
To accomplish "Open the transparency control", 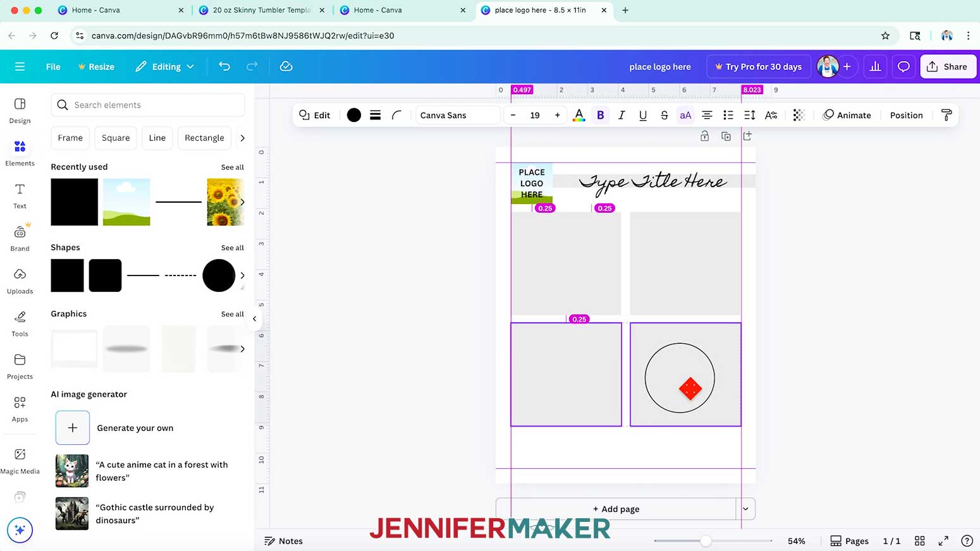I will coord(799,115).
